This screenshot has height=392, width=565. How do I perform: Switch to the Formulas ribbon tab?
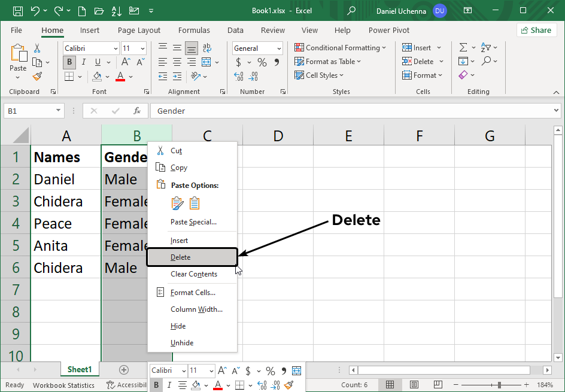coord(194,30)
